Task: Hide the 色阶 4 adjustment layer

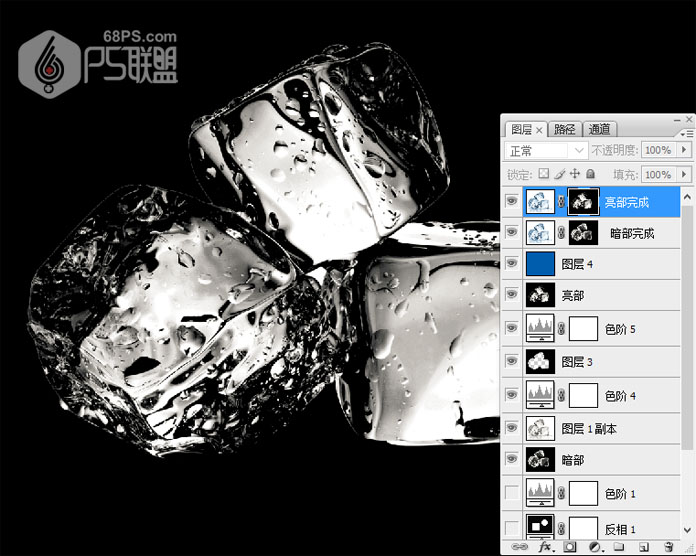Action: tap(512, 394)
